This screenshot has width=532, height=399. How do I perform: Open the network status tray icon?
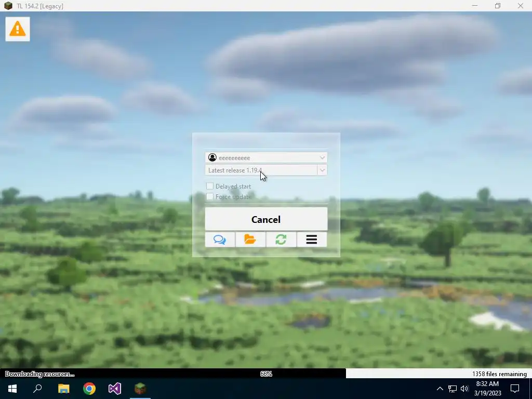453,389
